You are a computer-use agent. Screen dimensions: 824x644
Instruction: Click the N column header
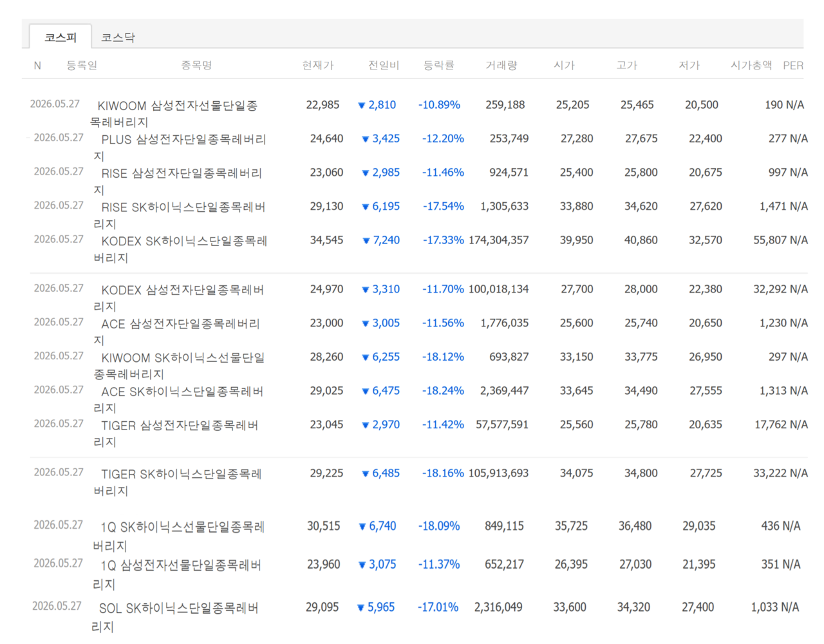click(37, 66)
